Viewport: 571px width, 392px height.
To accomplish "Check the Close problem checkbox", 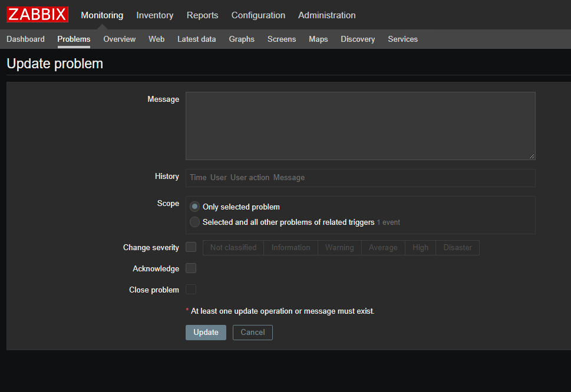I will pyautogui.click(x=191, y=290).
